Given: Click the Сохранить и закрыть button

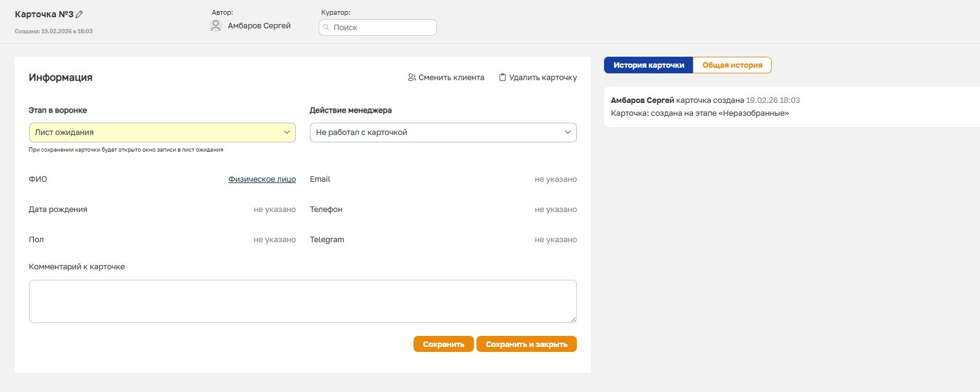Looking at the screenshot, I should [526, 345].
